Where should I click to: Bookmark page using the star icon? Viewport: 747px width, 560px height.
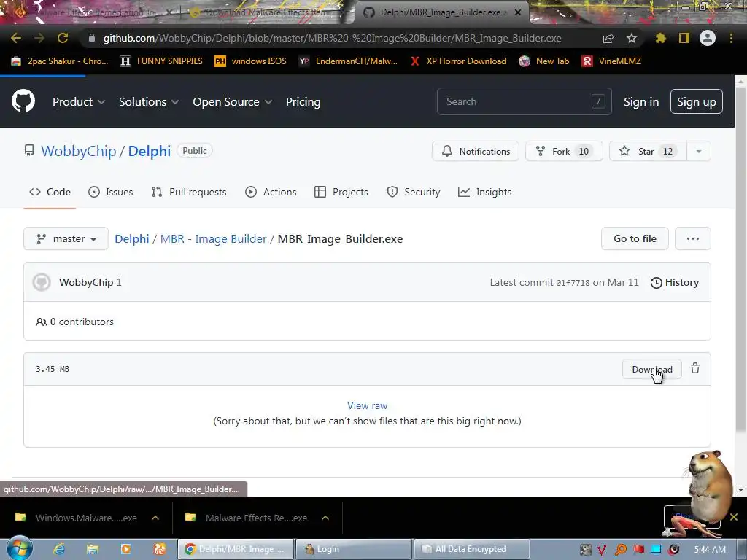pos(632,38)
